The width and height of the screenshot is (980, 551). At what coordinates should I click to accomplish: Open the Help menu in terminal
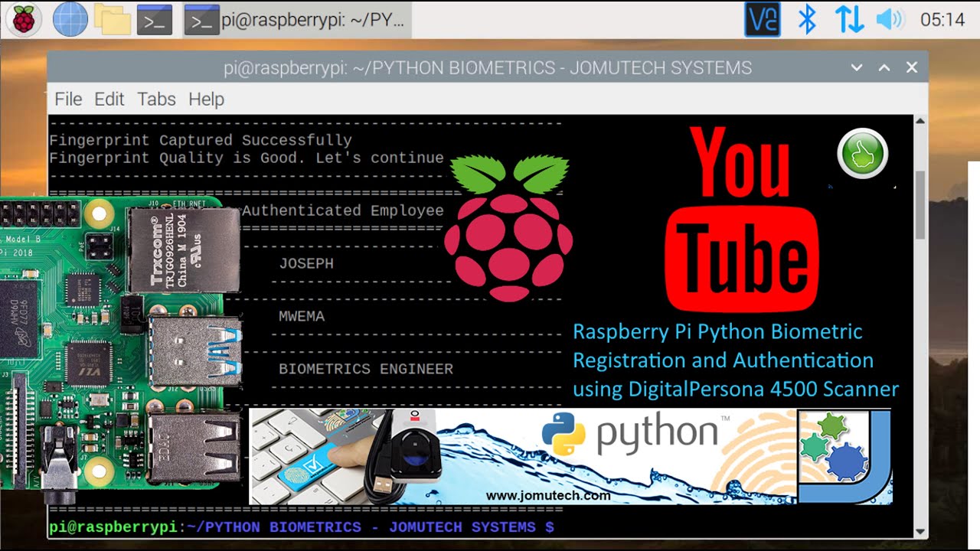coord(206,99)
